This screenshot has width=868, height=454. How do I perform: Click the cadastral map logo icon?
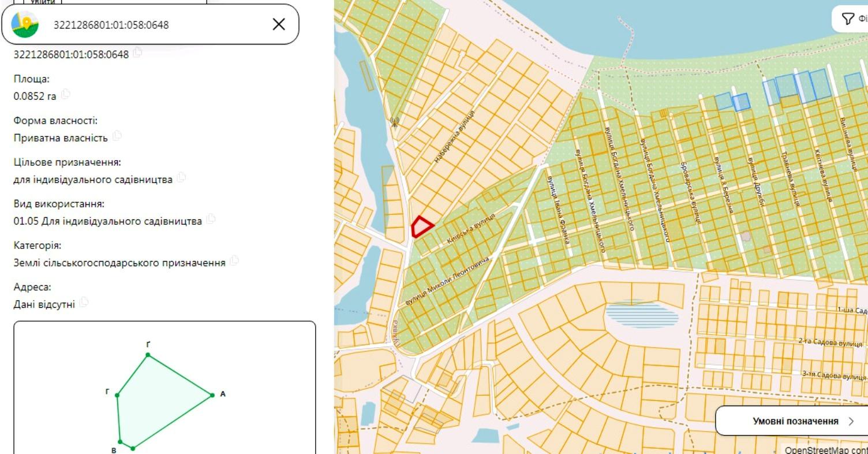(x=25, y=24)
